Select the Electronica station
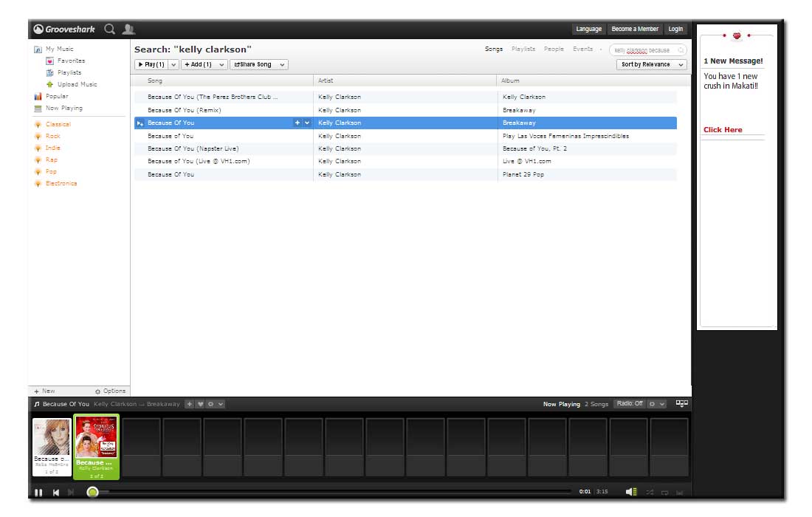Image resolution: width=812 pixels, height=517 pixels. 55,184
